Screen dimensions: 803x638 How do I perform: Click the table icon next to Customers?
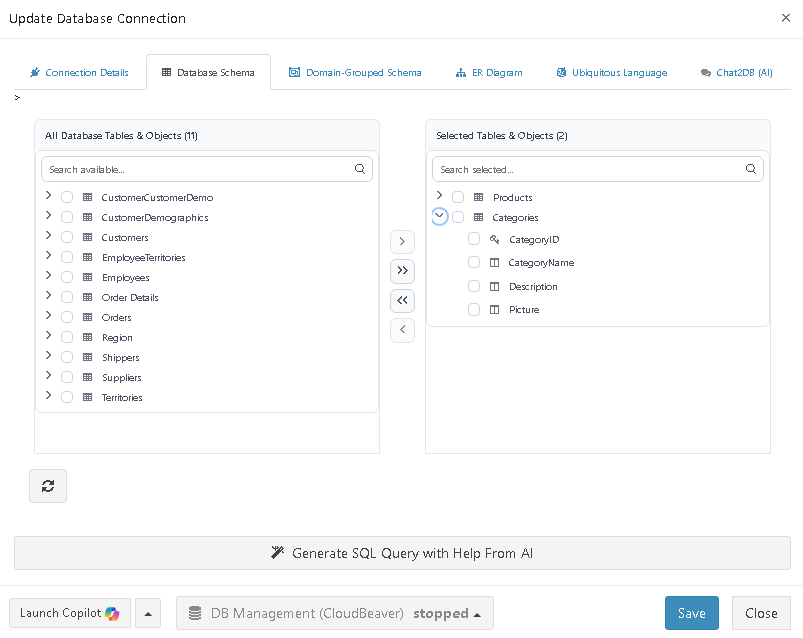(88, 237)
